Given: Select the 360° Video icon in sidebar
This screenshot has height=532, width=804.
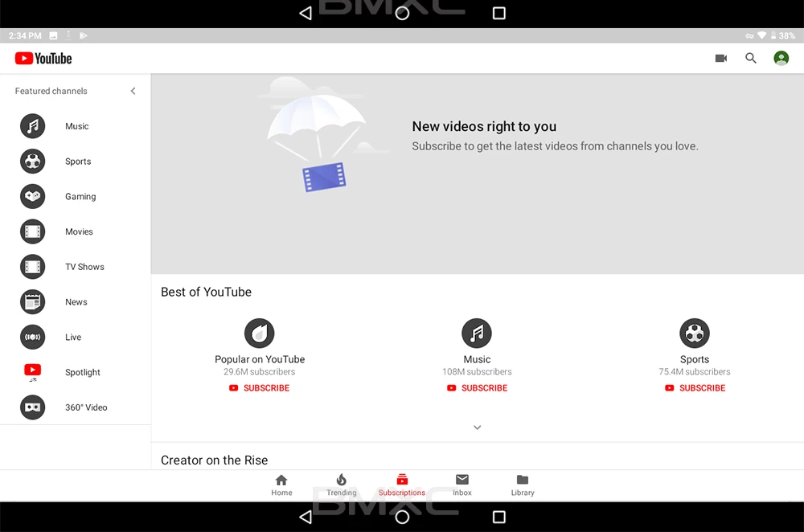Looking at the screenshot, I should 32,407.
